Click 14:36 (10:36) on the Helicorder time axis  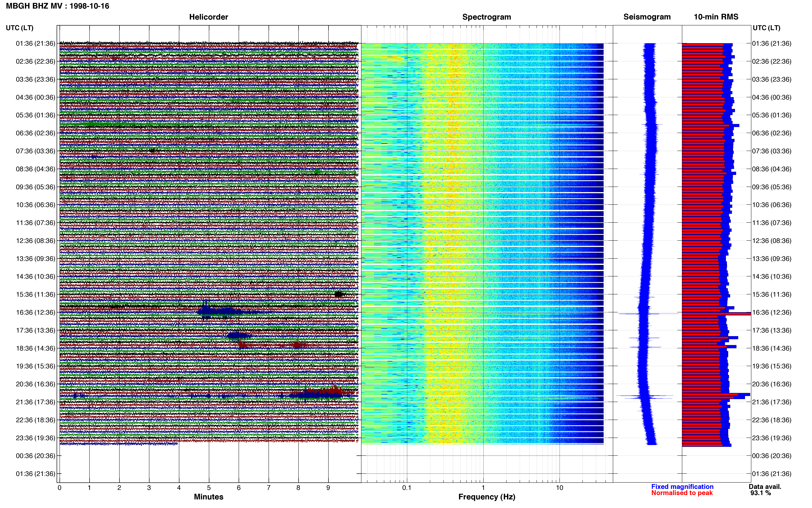tap(36, 277)
